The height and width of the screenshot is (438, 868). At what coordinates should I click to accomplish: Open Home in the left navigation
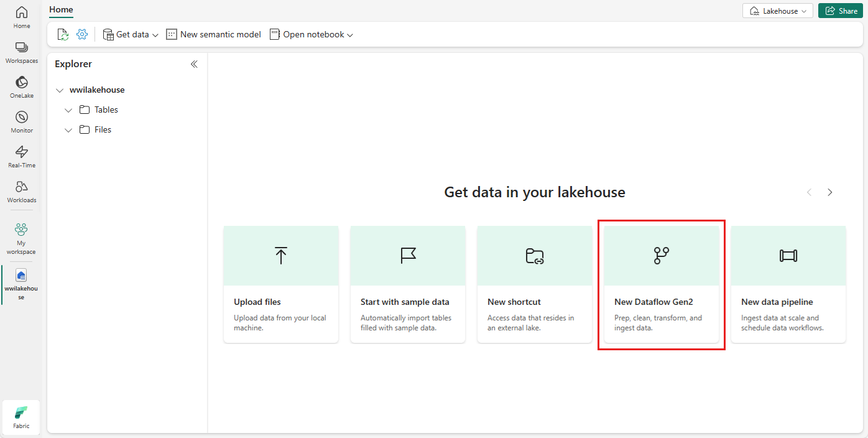(21, 17)
